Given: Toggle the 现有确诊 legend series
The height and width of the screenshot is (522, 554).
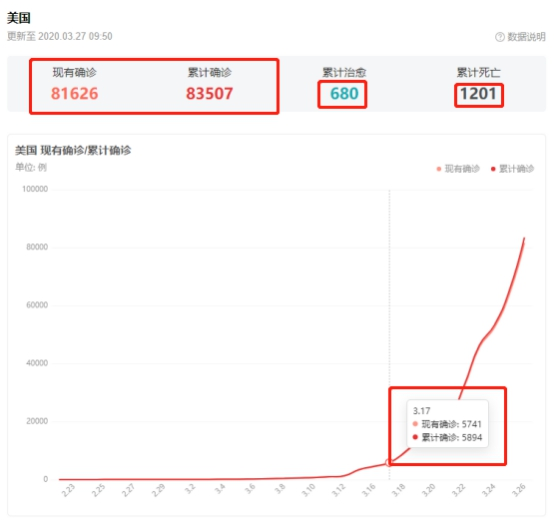Looking at the screenshot, I should click(458, 169).
